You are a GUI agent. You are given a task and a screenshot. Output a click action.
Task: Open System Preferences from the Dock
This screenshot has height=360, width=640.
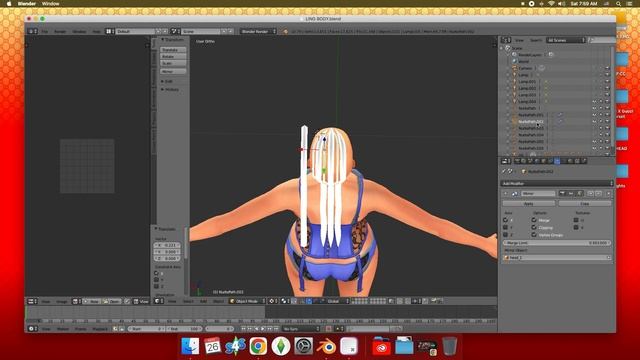click(304, 347)
